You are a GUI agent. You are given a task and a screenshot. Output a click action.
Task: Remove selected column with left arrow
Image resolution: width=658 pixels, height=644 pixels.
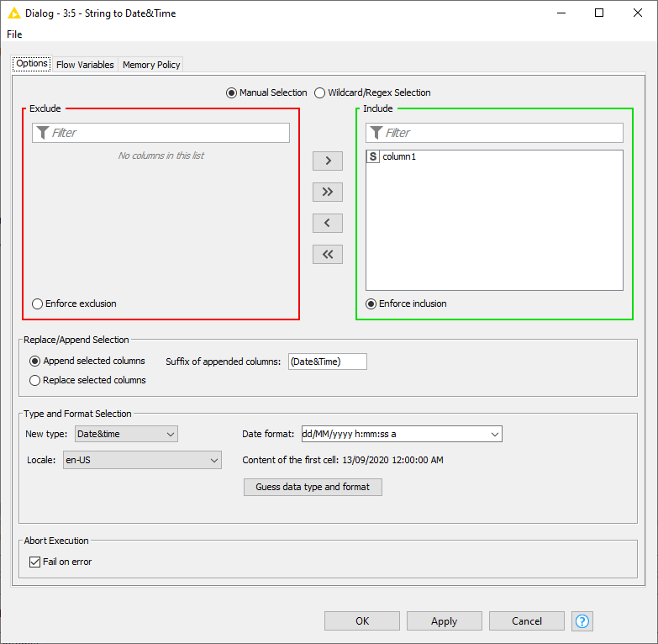tap(327, 223)
